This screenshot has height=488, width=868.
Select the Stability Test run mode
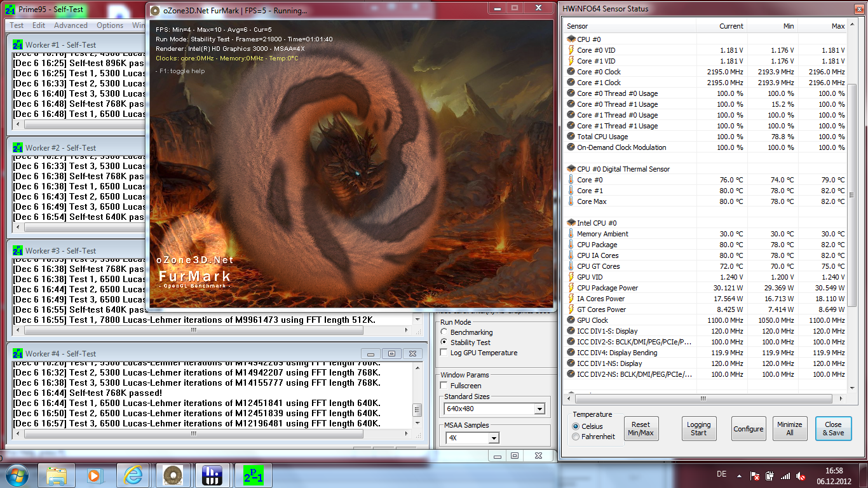(444, 342)
